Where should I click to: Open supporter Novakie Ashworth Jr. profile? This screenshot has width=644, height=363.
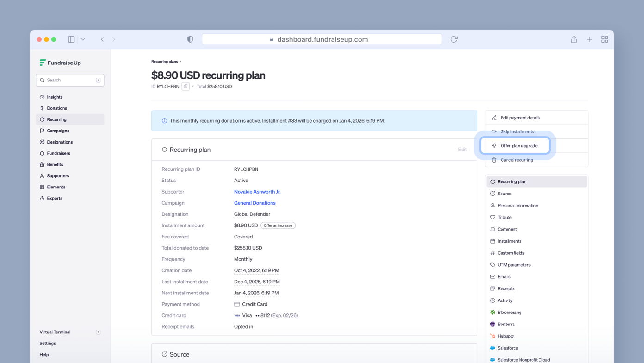pyautogui.click(x=257, y=191)
